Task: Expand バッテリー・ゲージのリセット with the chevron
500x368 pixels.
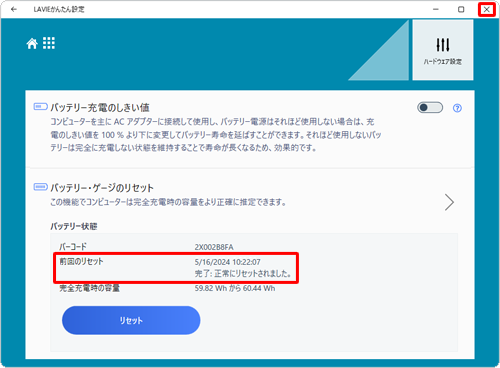Action: click(x=449, y=202)
